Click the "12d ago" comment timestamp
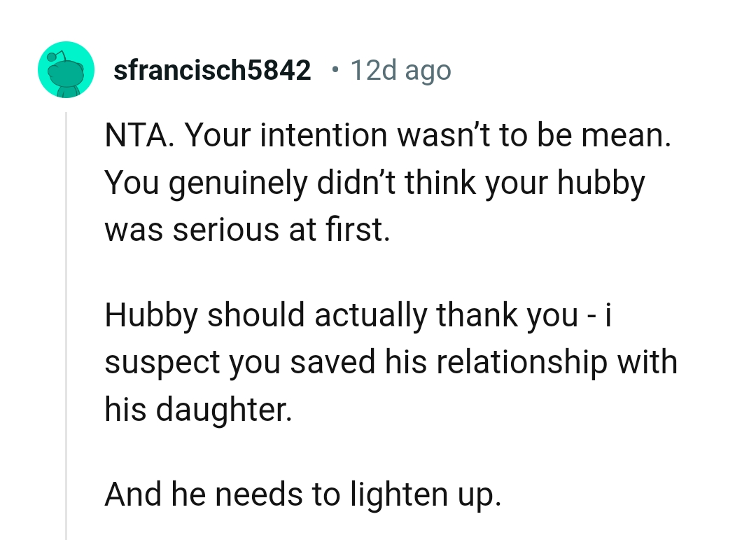The height and width of the screenshot is (540, 756). click(400, 70)
